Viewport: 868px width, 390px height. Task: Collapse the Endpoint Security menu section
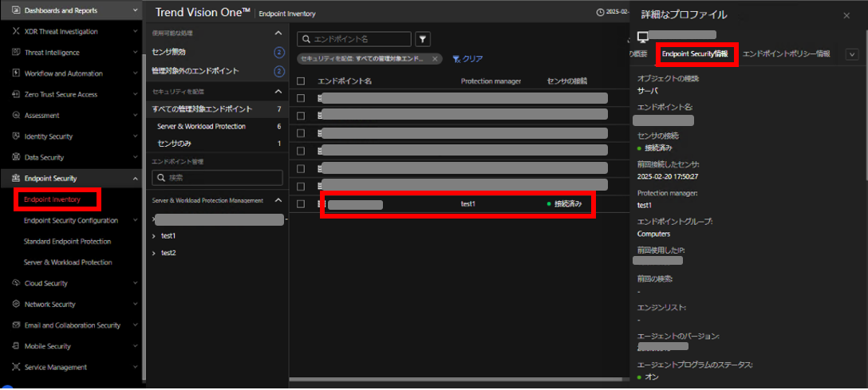(x=135, y=179)
